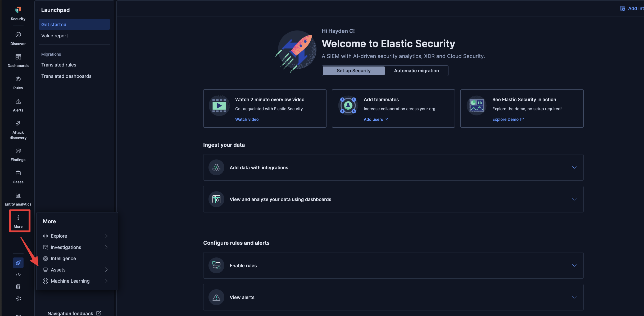Open Attack discovery lightning icon
The image size is (644, 316).
[18, 123]
